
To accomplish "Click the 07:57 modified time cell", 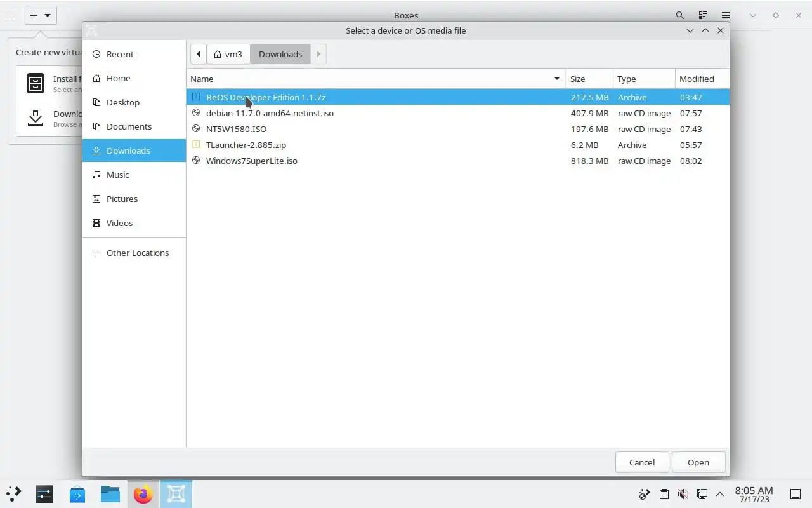I will coord(691,113).
